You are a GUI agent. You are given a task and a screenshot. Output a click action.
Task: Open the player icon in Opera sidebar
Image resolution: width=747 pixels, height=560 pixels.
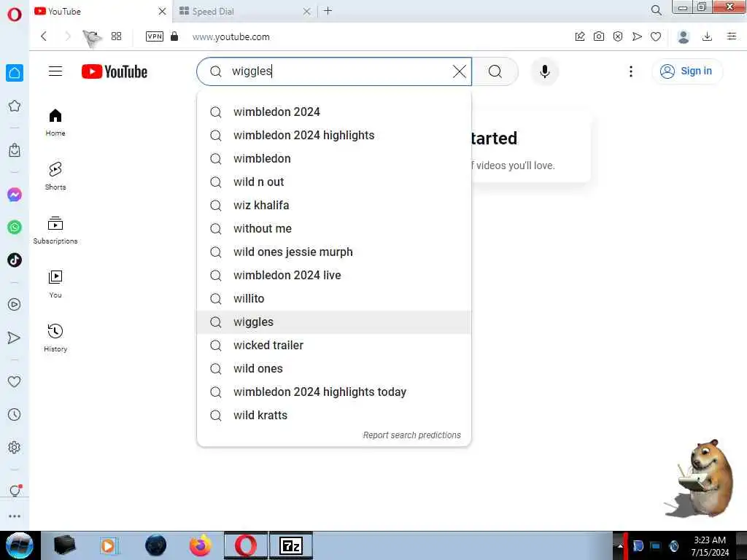click(15, 304)
